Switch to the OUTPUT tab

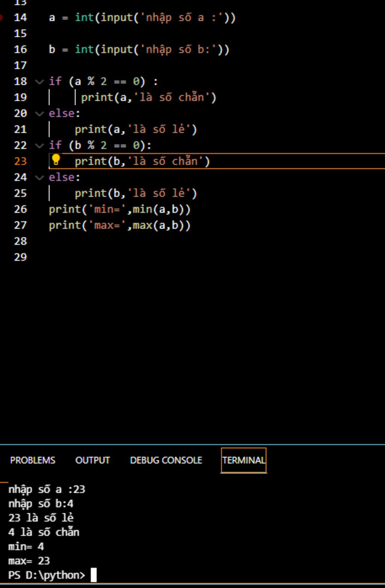click(x=92, y=460)
